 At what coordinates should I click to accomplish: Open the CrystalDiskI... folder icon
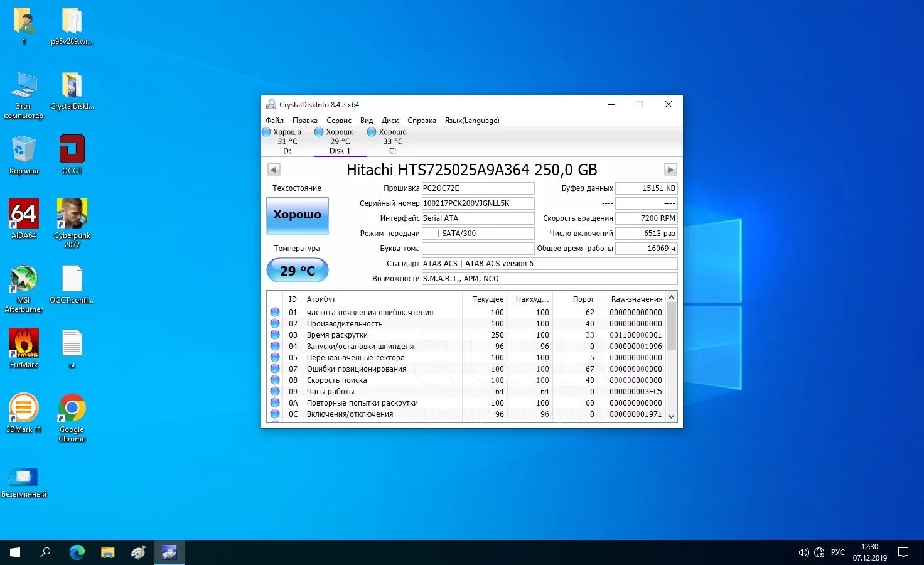click(x=72, y=90)
